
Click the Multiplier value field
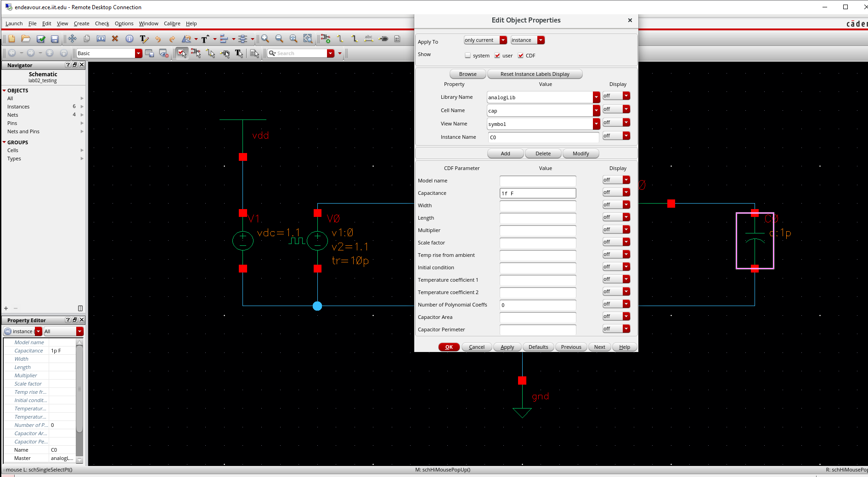point(538,230)
